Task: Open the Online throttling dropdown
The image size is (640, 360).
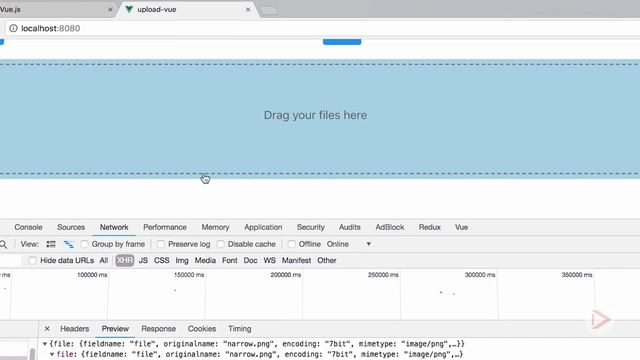Action: click(349, 244)
